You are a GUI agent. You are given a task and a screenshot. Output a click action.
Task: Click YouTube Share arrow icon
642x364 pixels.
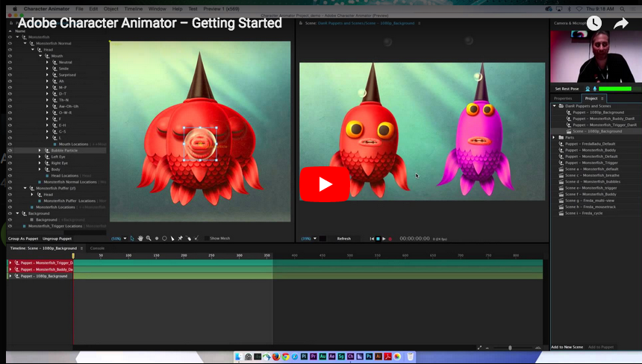[x=620, y=24]
